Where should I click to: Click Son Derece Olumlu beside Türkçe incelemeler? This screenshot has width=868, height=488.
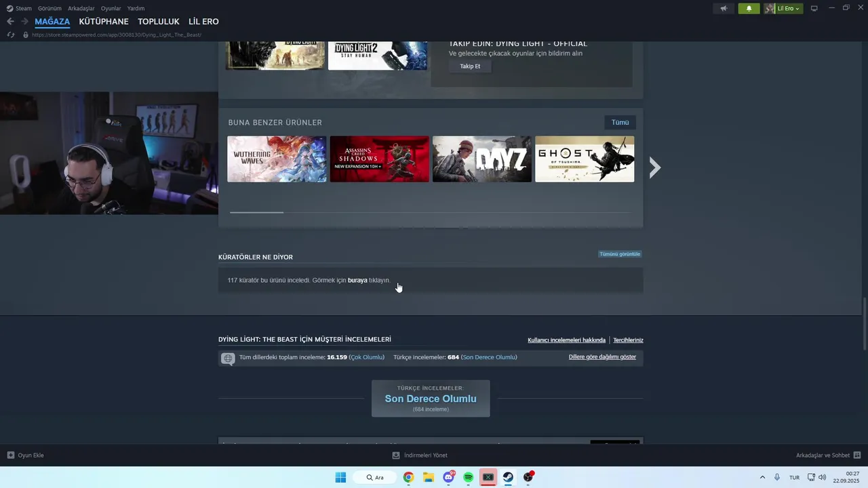click(489, 357)
